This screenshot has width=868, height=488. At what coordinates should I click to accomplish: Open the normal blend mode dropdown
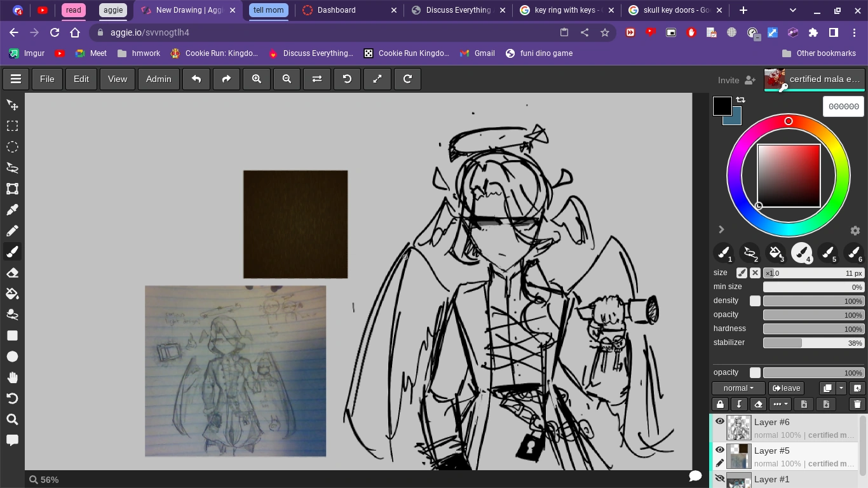point(738,388)
